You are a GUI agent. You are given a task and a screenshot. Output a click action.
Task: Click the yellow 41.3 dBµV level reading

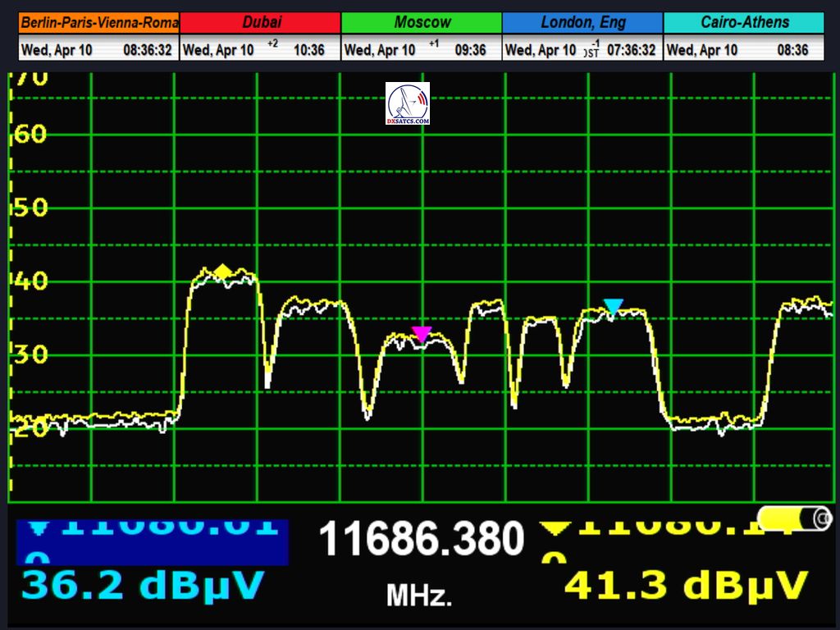(x=687, y=586)
